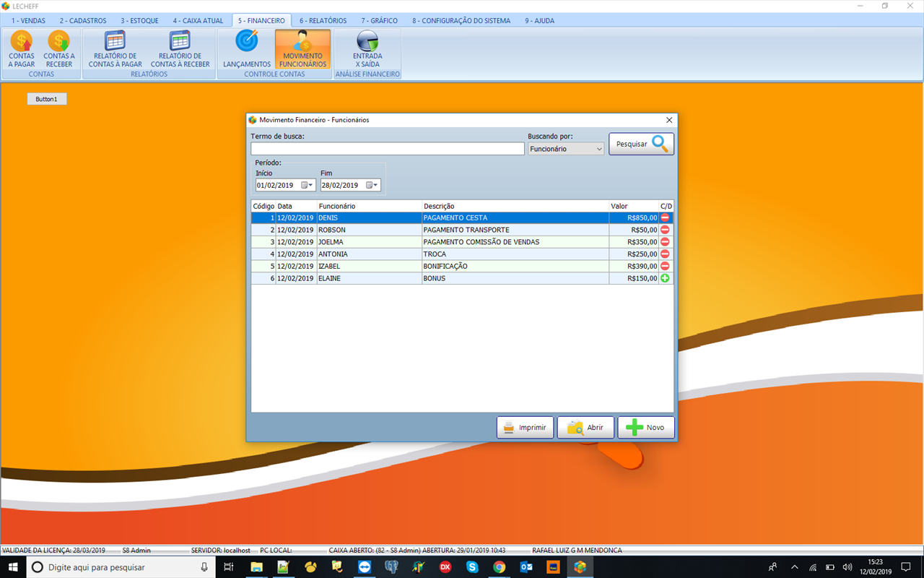Open Lançamentos in Controle Contas
The width and height of the screenshot is (924, 578).
click(x=247, y=49)
